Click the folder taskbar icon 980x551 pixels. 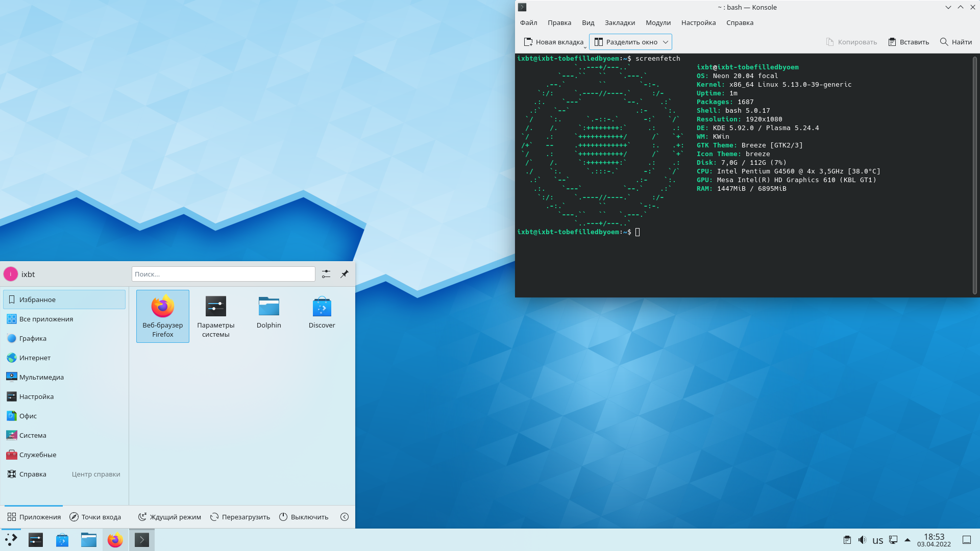pos(88,540)
